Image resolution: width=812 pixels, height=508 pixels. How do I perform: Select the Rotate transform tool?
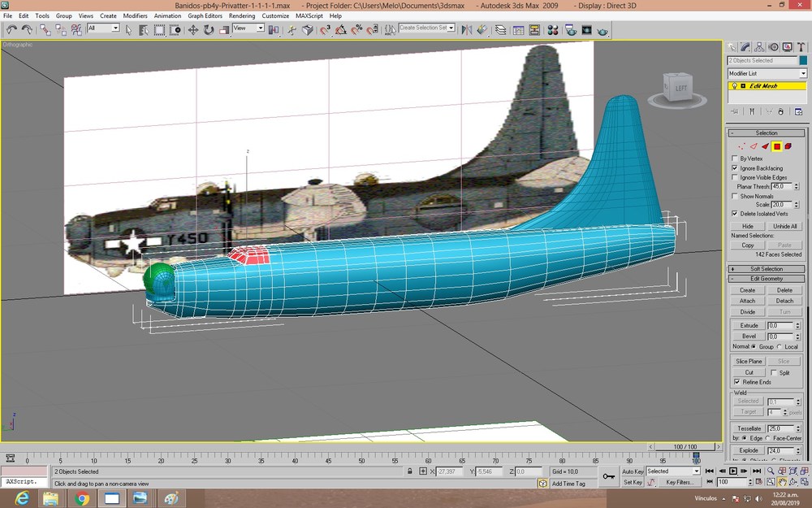pos(208,30)
